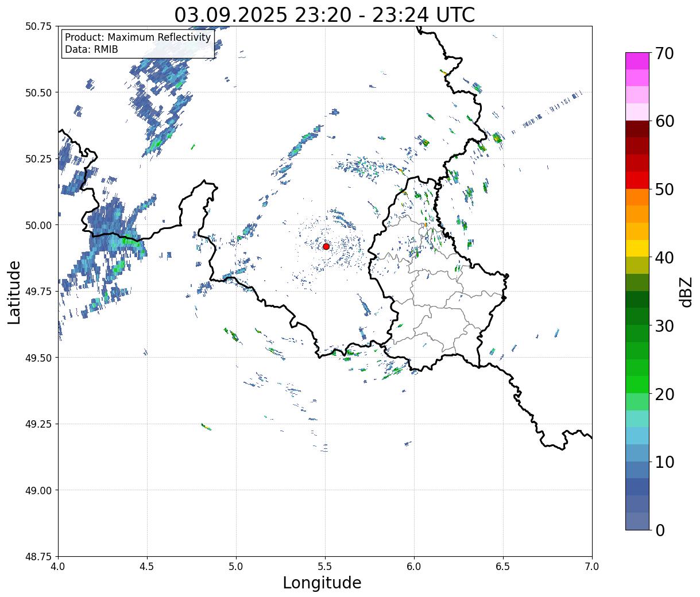700x597 pixels.
Task: Click longitude tick label 4.5
Action: tap(147, 567)
